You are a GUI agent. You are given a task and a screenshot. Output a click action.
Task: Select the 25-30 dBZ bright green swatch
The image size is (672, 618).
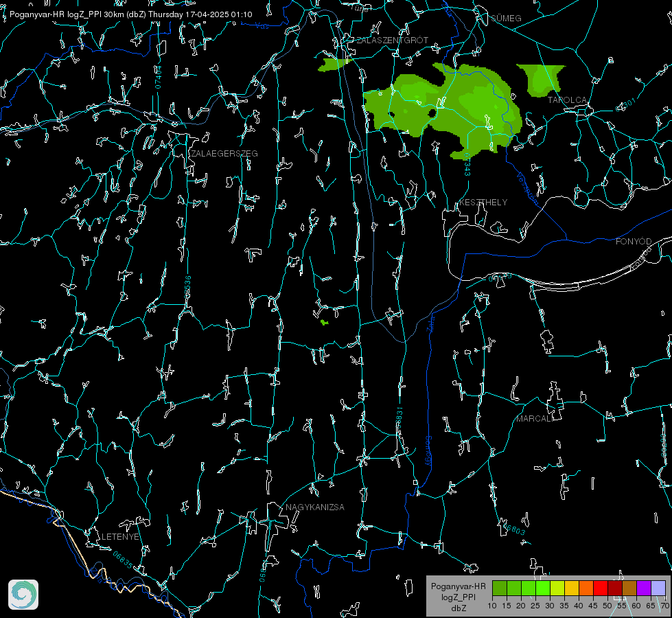[543, 588]
